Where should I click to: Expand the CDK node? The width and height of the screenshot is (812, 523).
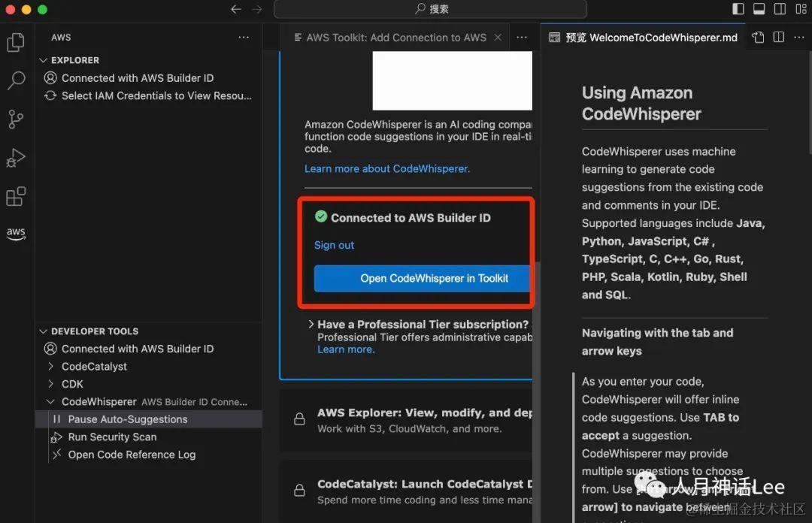pyautogui.click(x=50, y=384)
